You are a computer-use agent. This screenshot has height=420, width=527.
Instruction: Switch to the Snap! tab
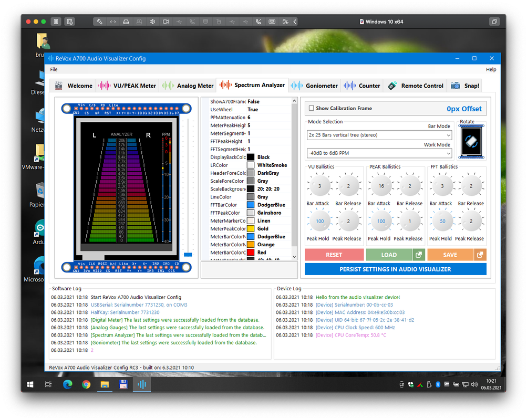click(x=465, y=86)
